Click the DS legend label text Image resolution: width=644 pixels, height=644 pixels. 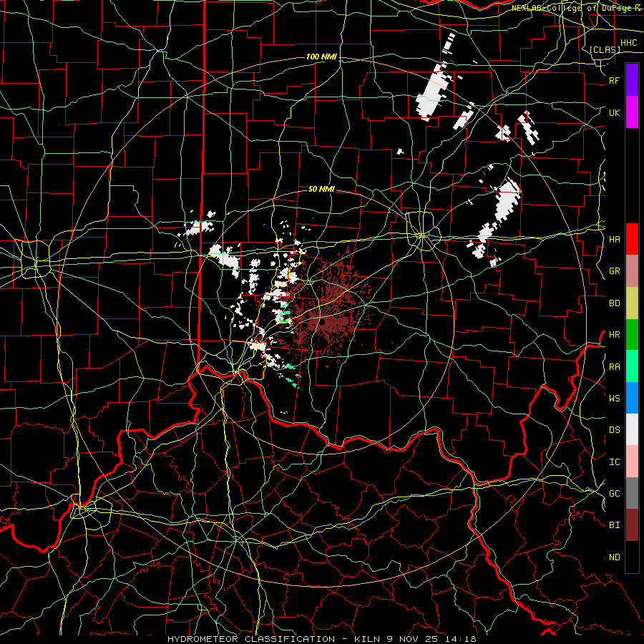pos(614,429)
